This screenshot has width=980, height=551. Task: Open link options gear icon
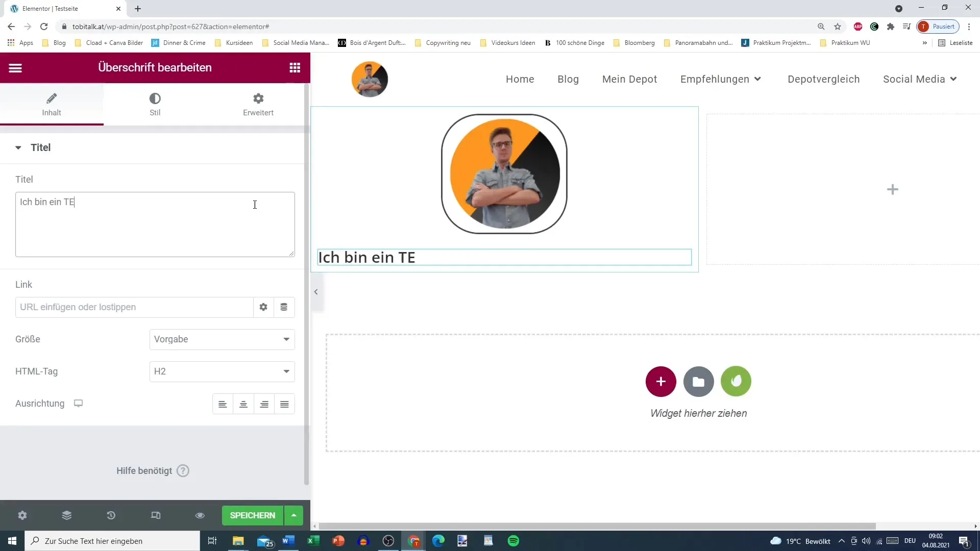point(263,307)
